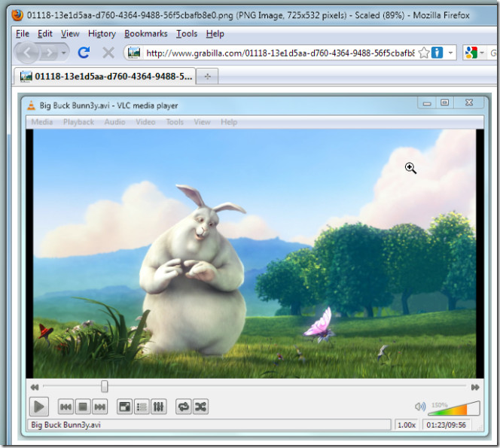Click the Firefox Forward navigation arrow

(x=50, y=53)
